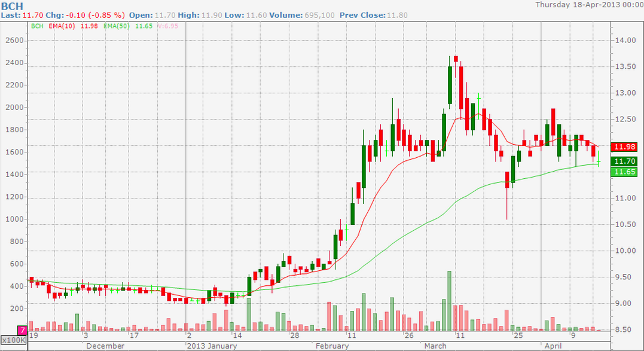Click the BCH ticker title
The image size is (644, 351).
[12, 6]
